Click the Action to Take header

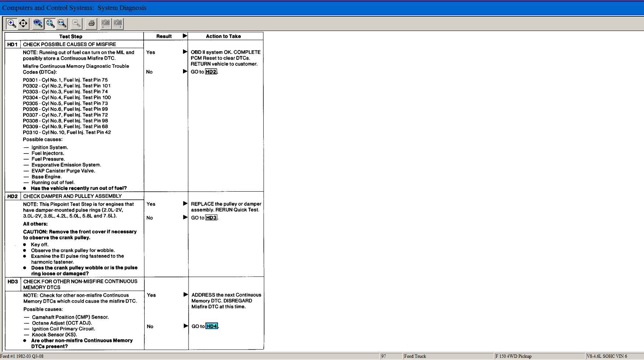(x=224, y=36)
